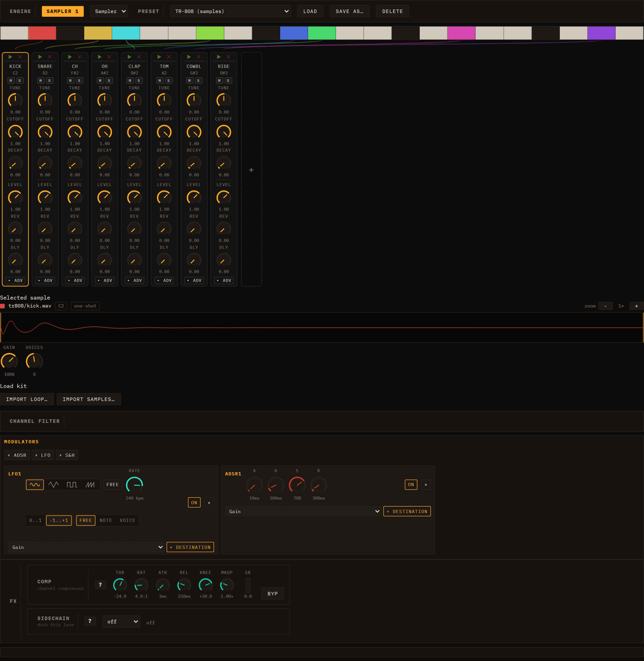Screen dimensions: 644x661
Task: Mute the KICK pad
Action: (11, 80)
